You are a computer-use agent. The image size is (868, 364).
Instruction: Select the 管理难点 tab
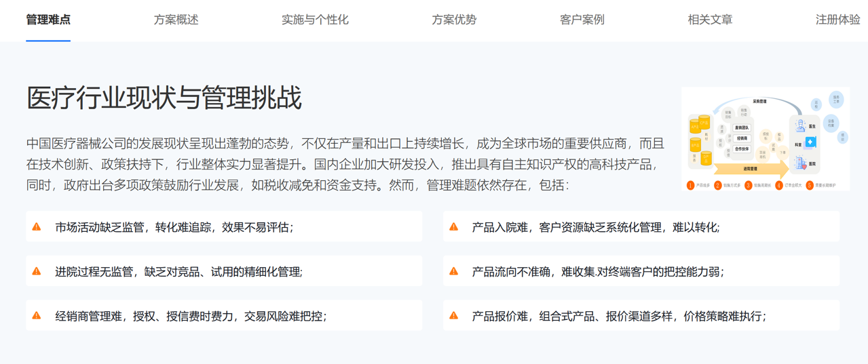[48, 20]
